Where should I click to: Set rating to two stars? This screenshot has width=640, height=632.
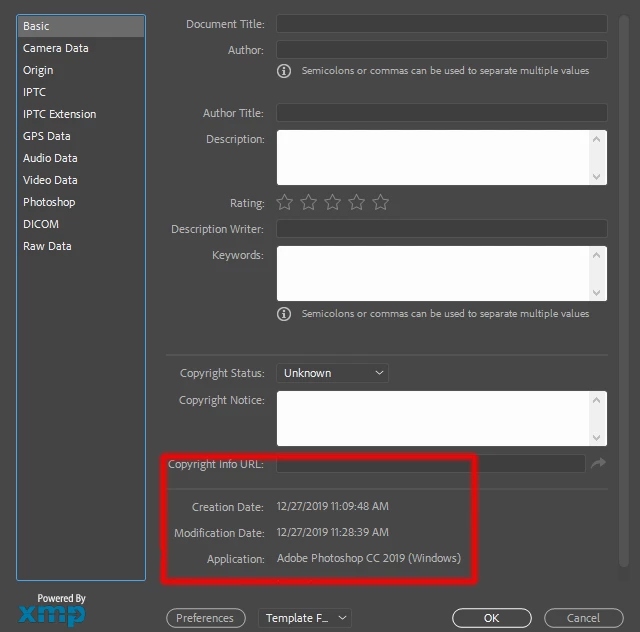point(309,203)
